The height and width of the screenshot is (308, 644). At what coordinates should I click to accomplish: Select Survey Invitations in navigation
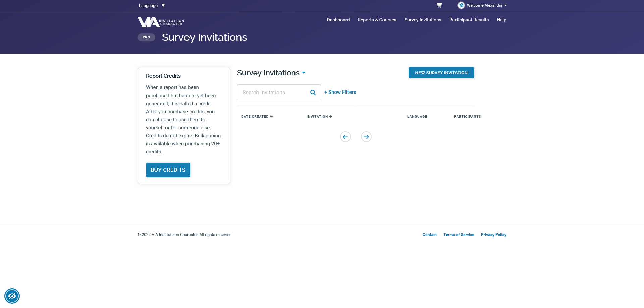pos(423,20)
